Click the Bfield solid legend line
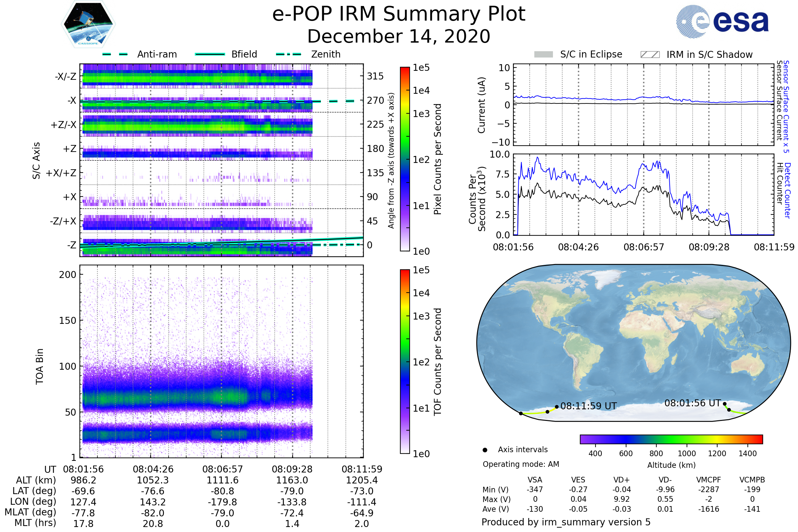 [210, 54]
